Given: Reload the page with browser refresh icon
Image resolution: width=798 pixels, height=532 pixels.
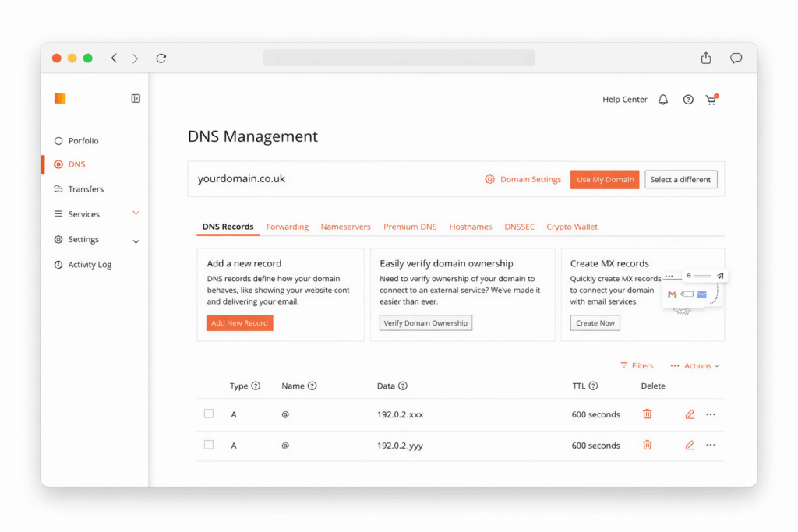Looking at the screenshot, I should pyautogui.click(x=161, y=58).
